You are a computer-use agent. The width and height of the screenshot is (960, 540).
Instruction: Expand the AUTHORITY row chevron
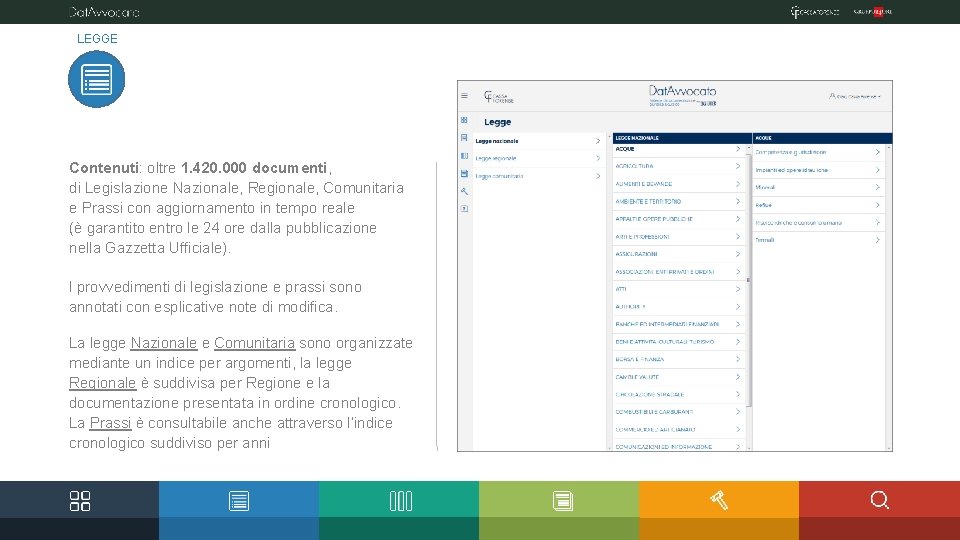coord(738,307)
